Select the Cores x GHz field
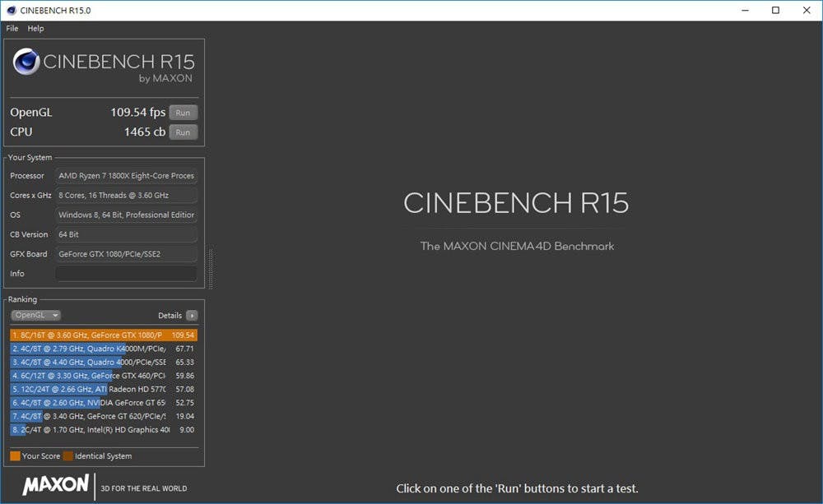This screenshot has width=823, height=504. coord(126,195)
